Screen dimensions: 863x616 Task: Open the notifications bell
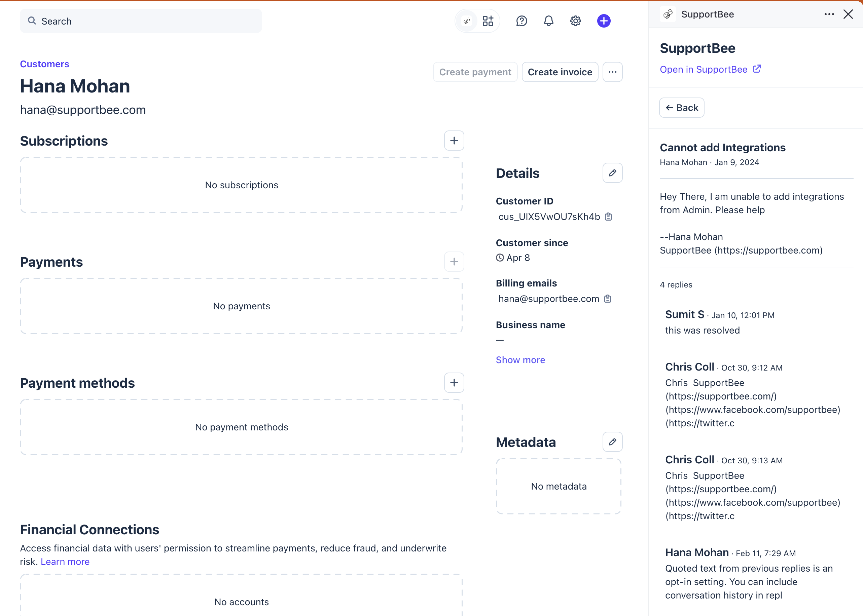coord(549,21)
